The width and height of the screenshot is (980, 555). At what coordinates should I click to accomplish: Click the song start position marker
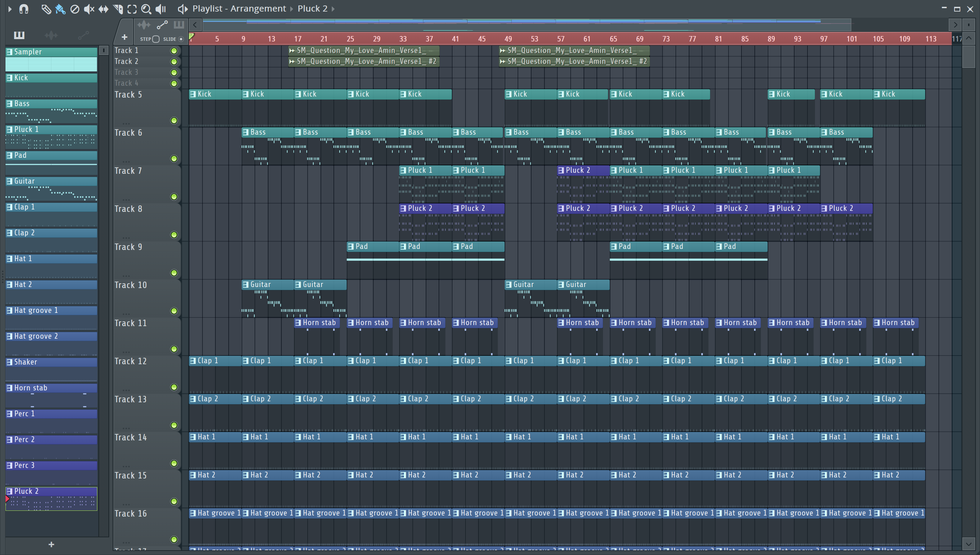[192, 37]
